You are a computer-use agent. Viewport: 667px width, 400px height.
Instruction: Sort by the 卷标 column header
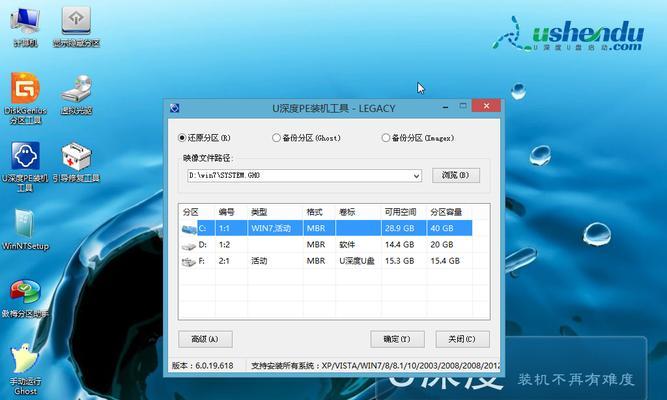pyautogui.click(x=358, y=212)
